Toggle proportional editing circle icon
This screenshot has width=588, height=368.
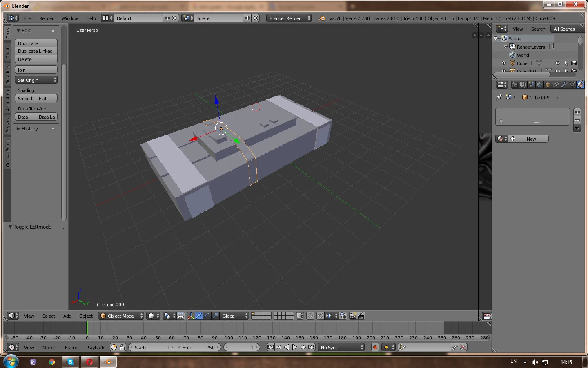tap(310, 316)
